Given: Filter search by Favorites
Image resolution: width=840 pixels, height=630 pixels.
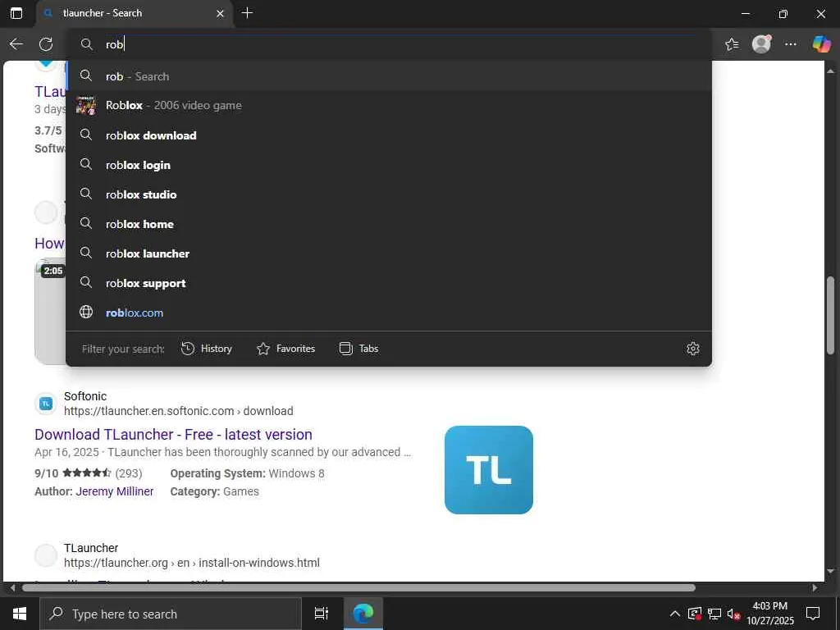Looking at the screenshot, I should 286,349.
